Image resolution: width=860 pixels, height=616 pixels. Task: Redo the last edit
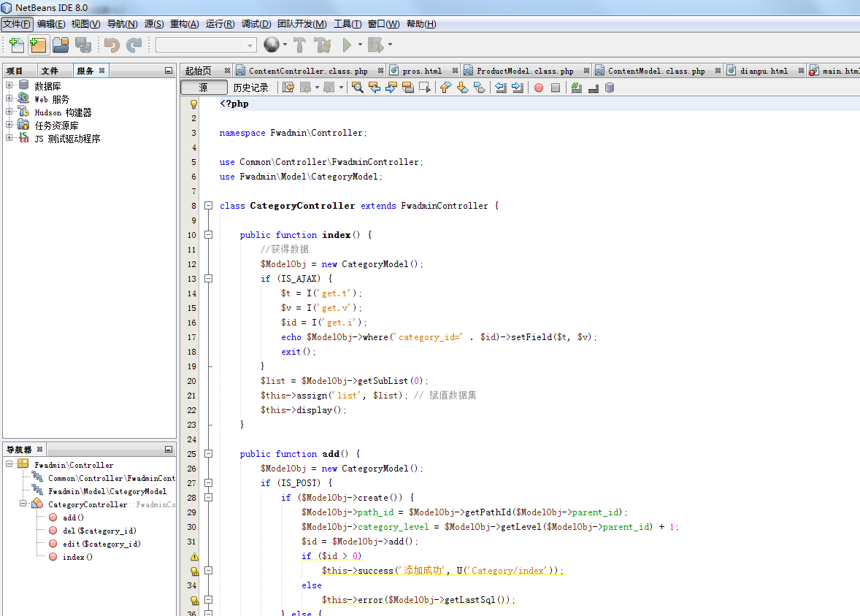tap(134, 45)
